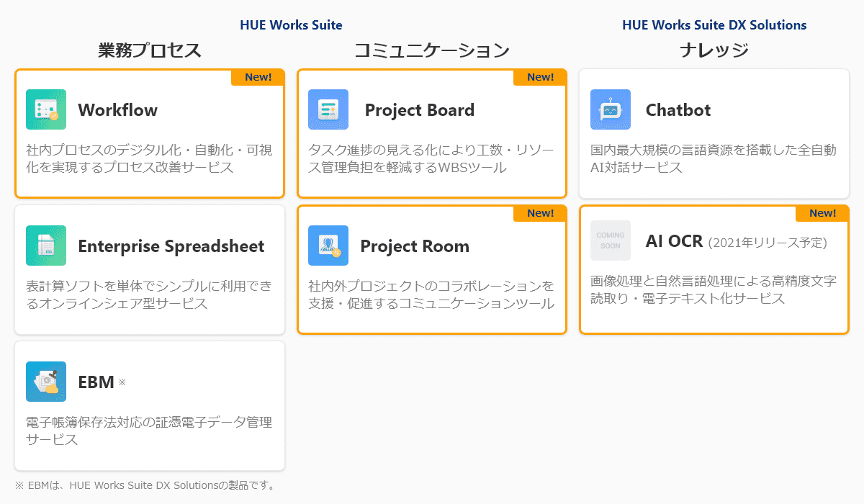
Task: Click the HUE Works Suite heading
Action: 291,25
